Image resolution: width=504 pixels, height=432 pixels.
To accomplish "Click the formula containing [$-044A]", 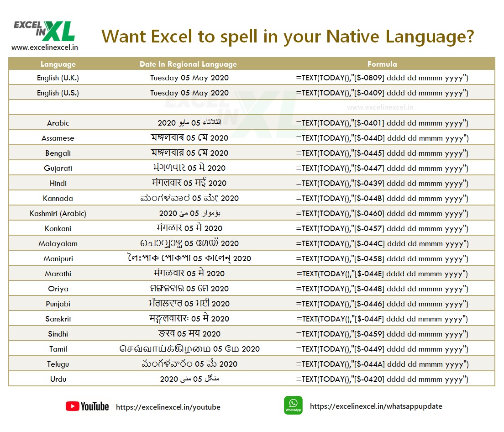I will (x=382, y=364).
